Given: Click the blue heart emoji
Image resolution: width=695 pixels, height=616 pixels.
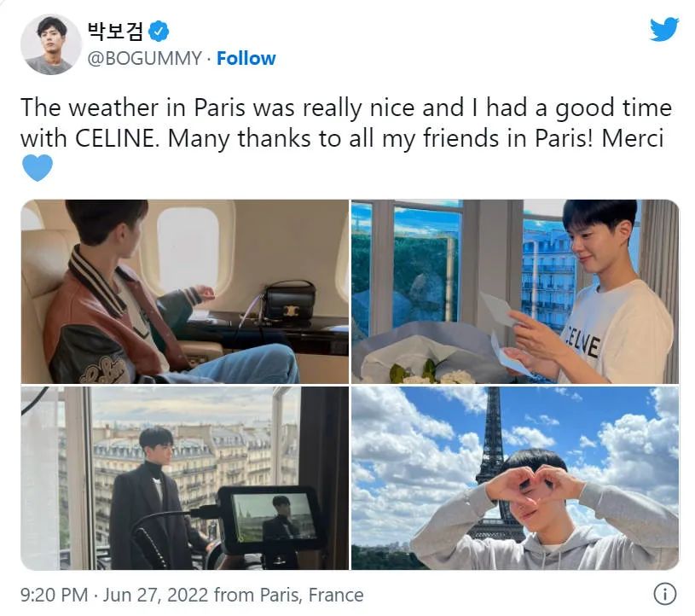Looking at the screenshot, I should point(38,167).
